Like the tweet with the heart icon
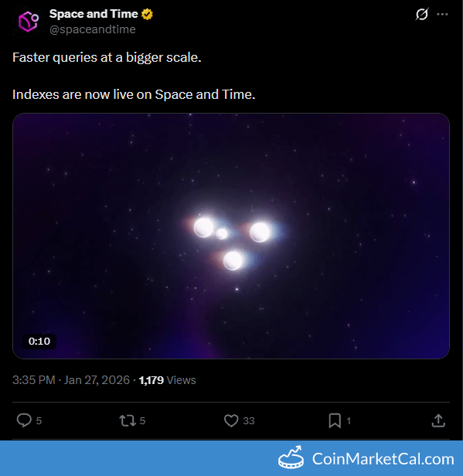463x476 pixels. (231, 420)
